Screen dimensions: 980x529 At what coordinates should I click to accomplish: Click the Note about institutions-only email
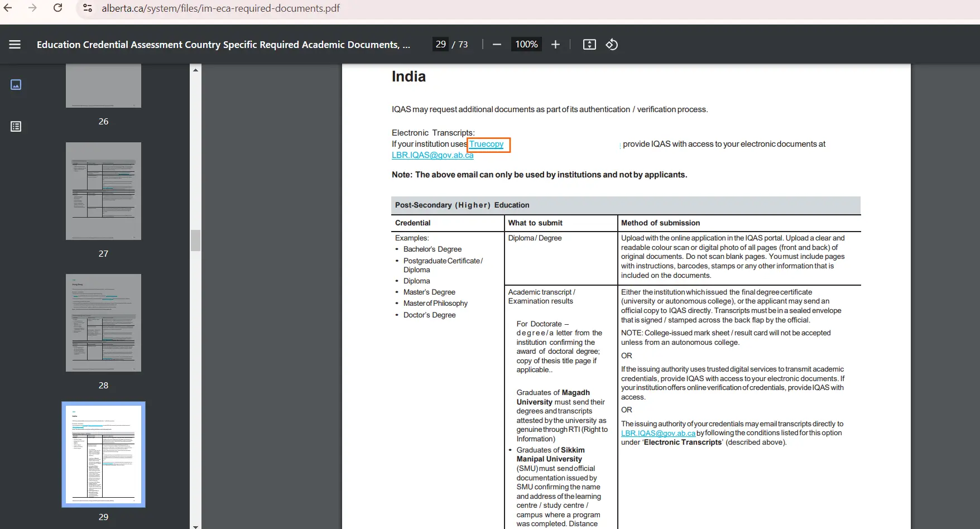click(x=539, y=175)
